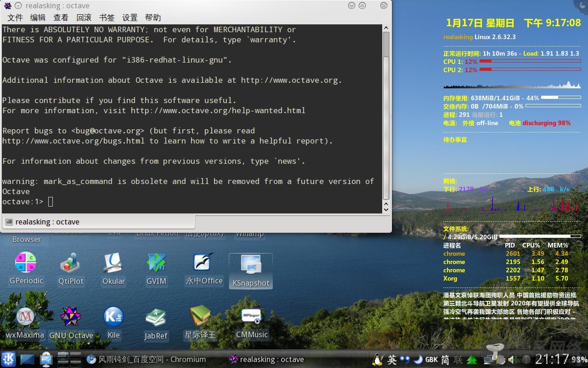588x368 pixels.
Task: Click the 待办事宜 heading in the widget
Action: pos(455,139)
